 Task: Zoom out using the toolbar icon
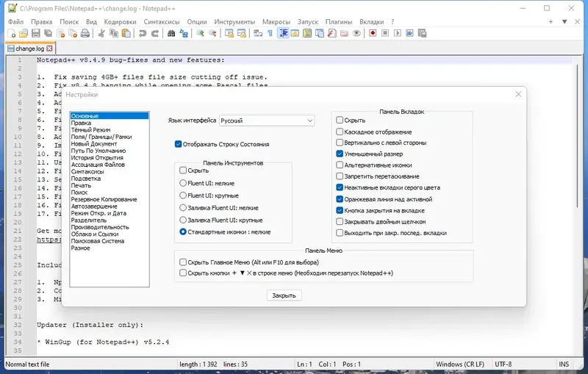212,33
